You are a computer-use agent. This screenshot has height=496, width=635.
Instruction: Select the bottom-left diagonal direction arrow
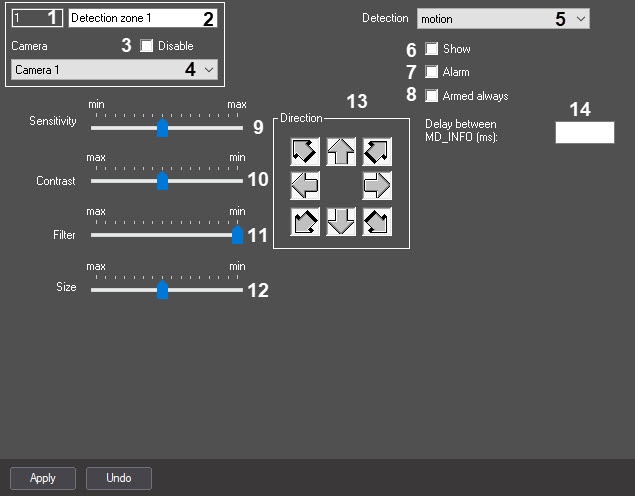(x=305, y=221)
